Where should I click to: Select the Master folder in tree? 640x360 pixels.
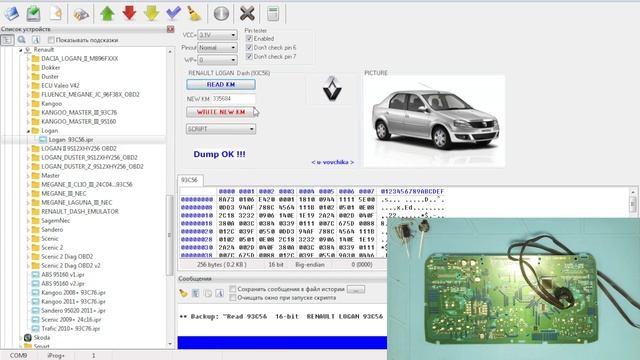tap(50, 176)
